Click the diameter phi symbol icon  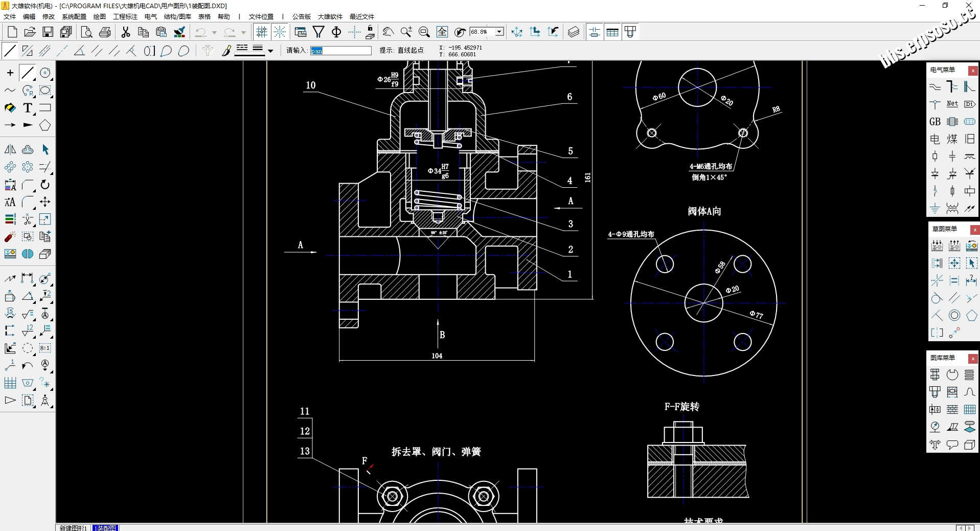point(336,32)
